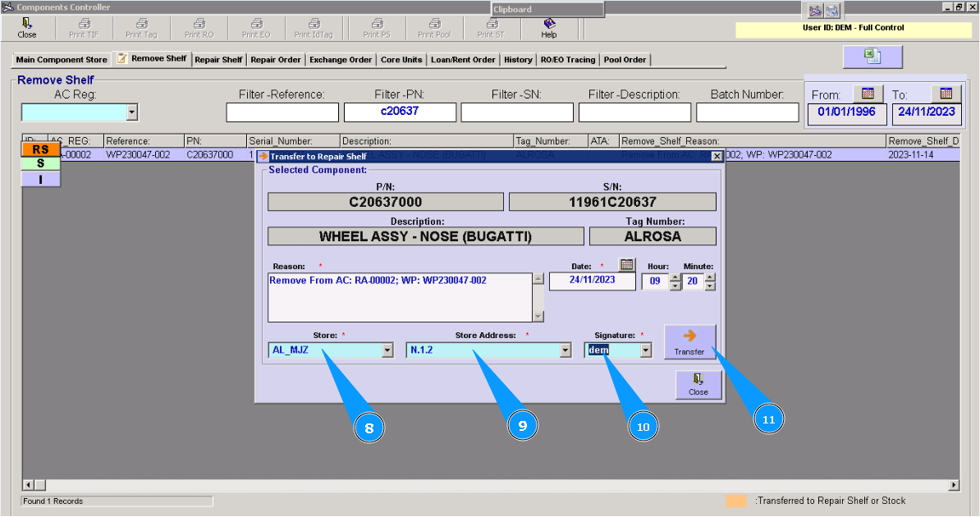Click the dialog Close button
980x517 pixels.
pos(698,385)
